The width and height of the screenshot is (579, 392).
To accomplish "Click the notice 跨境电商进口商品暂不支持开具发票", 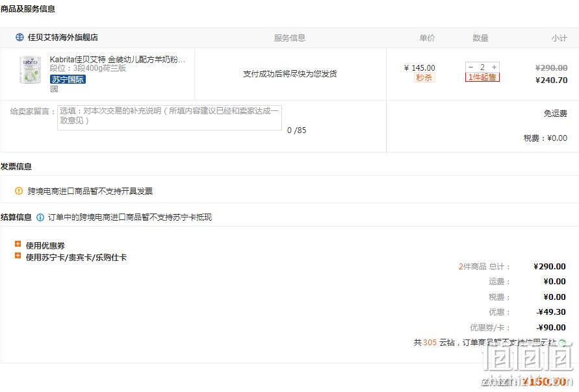I will tap(90, 191).
